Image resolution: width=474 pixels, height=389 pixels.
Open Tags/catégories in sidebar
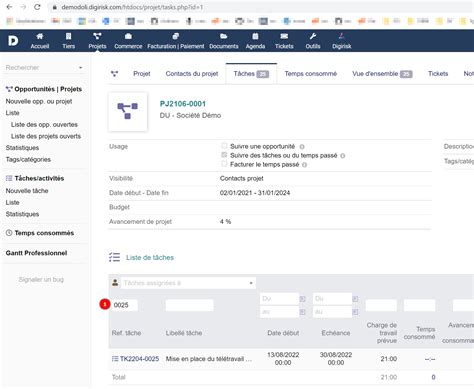28,160
